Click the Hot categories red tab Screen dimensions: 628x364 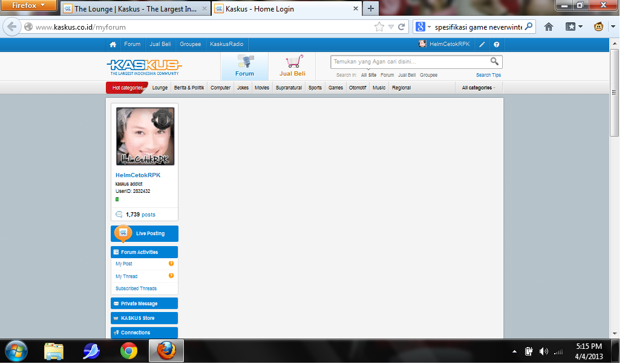click(127, 88)
